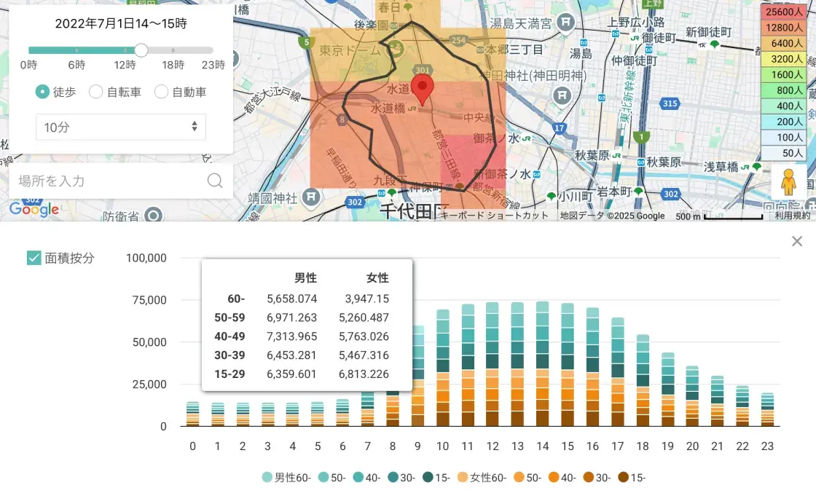Select the 自動車 (car) radio button
This screenshot has width=816, height=504.
[x=161, y=92]
